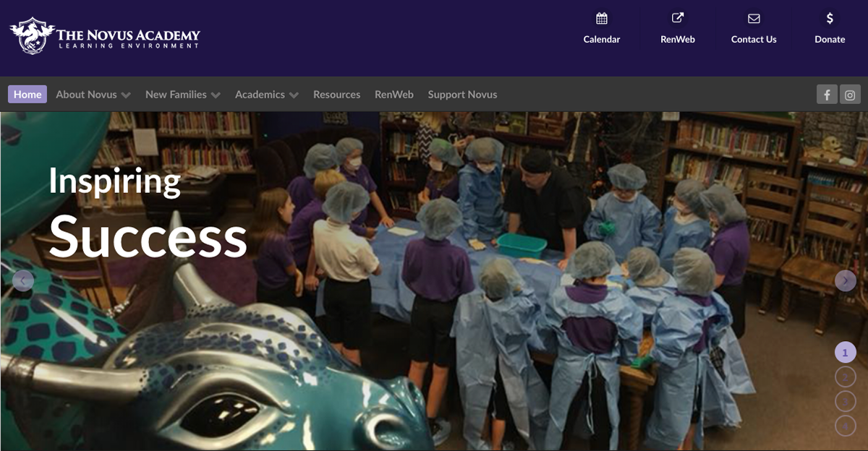Click the Contact Us envelope icon
This screenshot has height=451, width=868.
(754, 19)
